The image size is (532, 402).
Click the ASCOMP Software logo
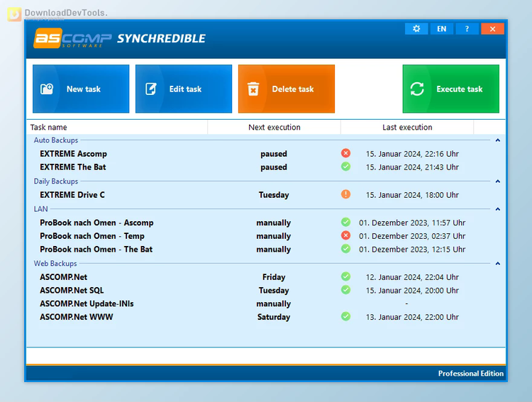(x=72, y=38)
